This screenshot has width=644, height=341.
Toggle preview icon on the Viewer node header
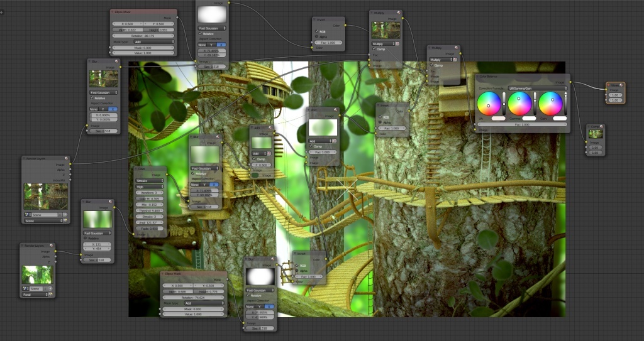tap(621, 85)
